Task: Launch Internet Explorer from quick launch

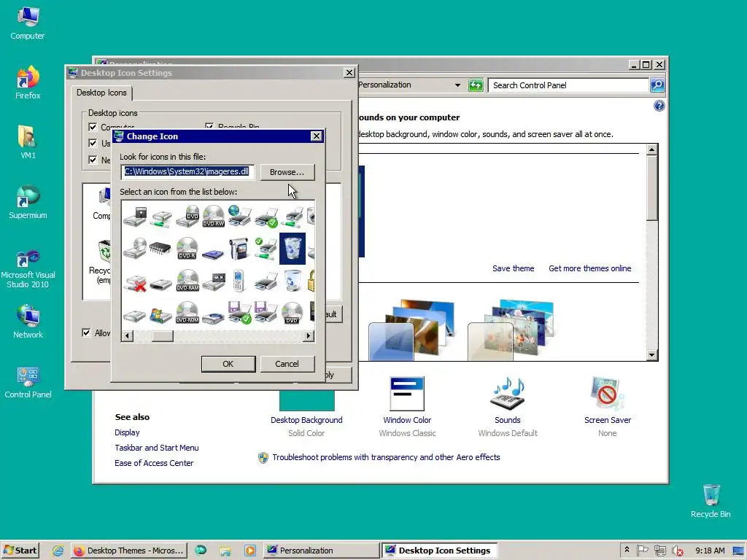Action: click(58, 551)
